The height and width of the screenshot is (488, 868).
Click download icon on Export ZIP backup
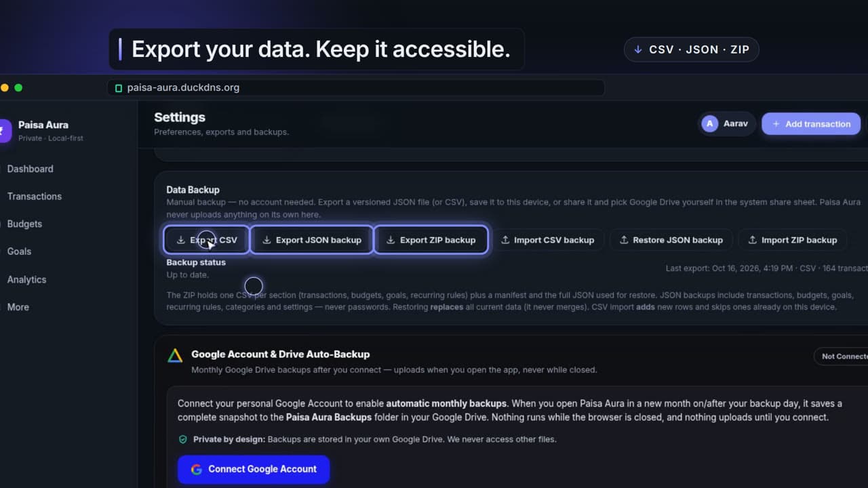tap(391, 240)
